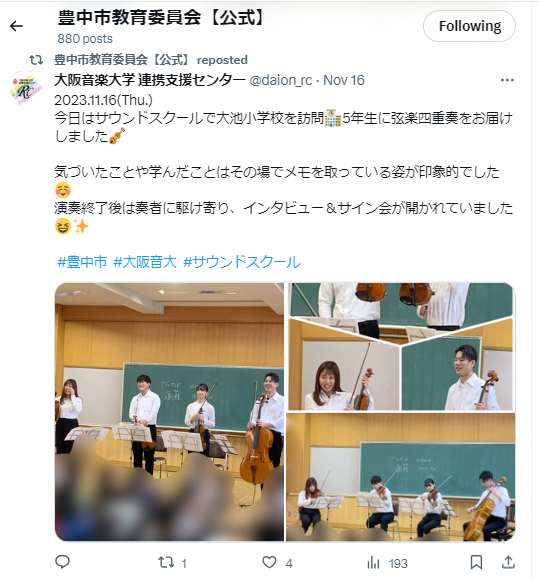The width and height of the screenshot is (539, 579).
Task: Toggle the Following button
Action: [x=469, y=26]
